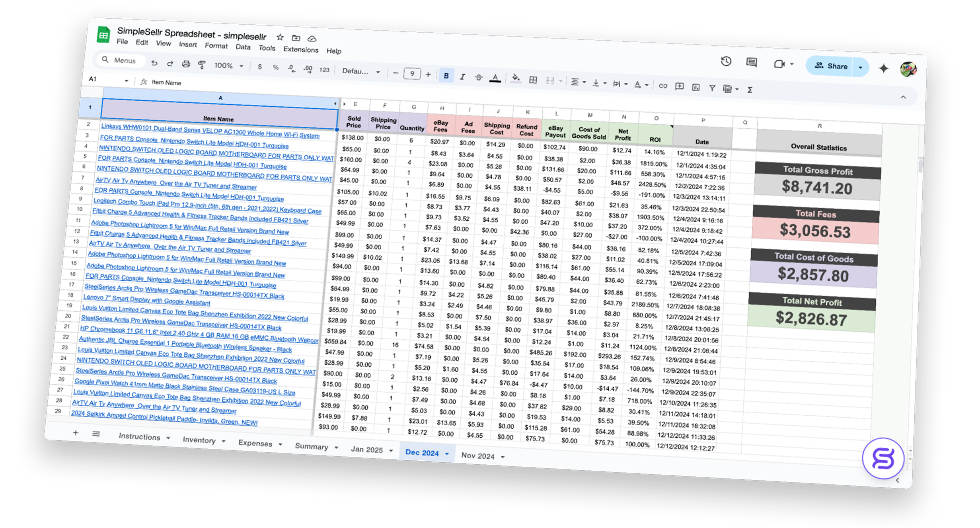
Task: Apply strikethrough formatting
Action: click(x=478, y=77)
